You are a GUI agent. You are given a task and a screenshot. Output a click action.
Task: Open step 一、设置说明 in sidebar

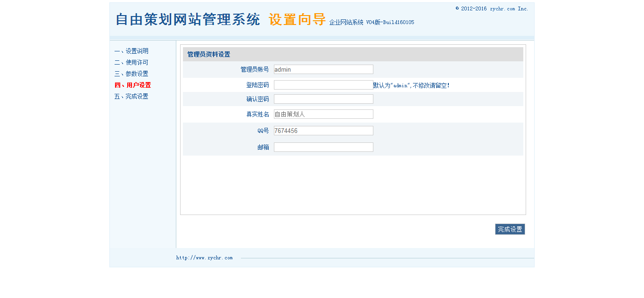pos(131,51)
